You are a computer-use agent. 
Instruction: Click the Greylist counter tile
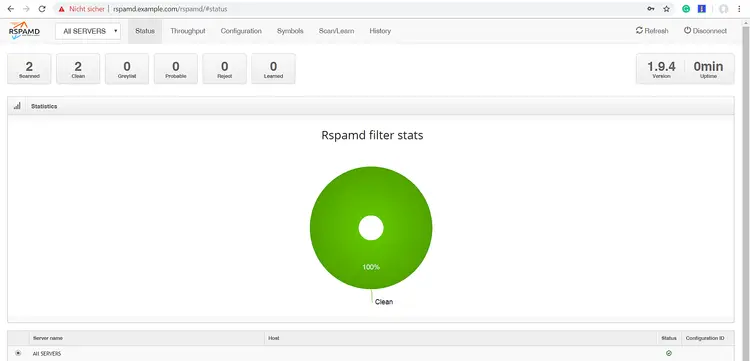[x=127, y=69]
